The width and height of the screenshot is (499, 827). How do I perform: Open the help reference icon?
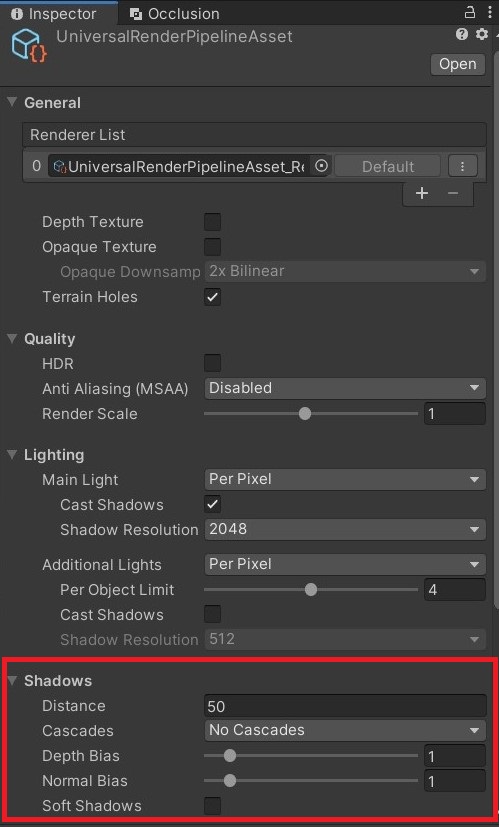(x=462, y=35)
